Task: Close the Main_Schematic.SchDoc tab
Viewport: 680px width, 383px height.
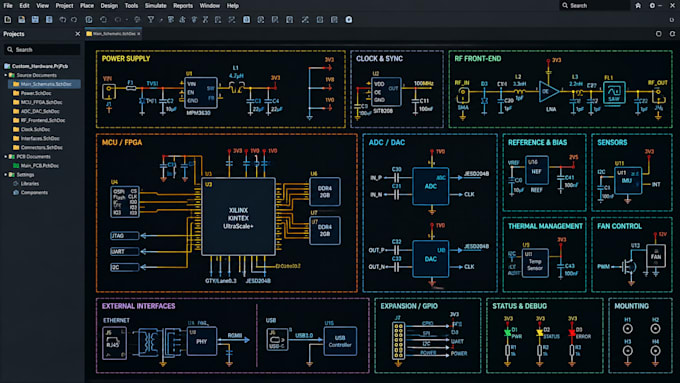Action: tap(138, 34)
